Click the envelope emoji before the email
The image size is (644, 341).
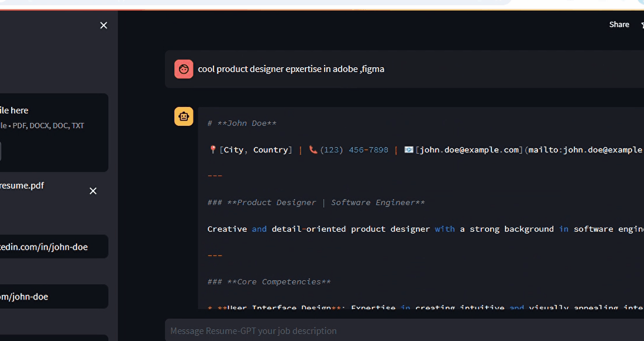coord(409,150)
